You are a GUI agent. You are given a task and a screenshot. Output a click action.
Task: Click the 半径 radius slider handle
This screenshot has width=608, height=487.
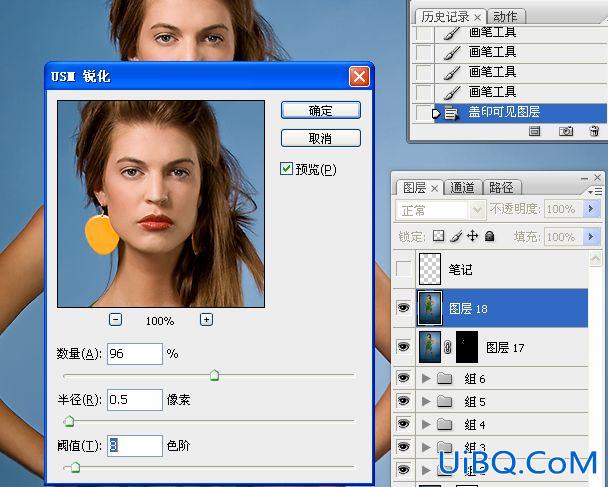[69, 421]
